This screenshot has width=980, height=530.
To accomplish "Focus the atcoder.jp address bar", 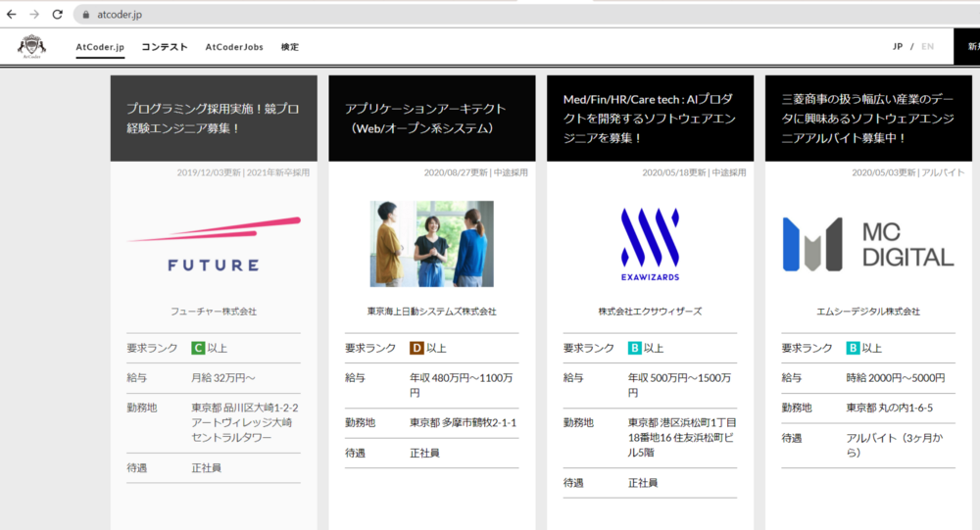I will pyautogui.click(x=525, y=15).
